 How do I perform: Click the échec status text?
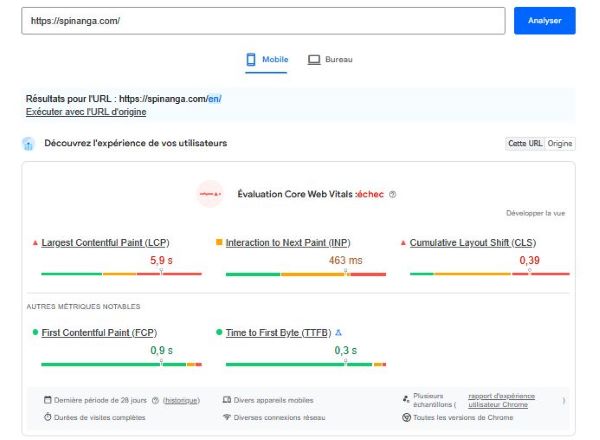[370, 194]
